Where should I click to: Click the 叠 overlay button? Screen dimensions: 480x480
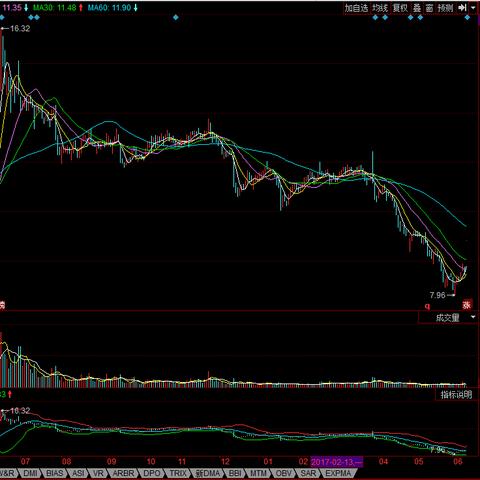click(417, 8)
